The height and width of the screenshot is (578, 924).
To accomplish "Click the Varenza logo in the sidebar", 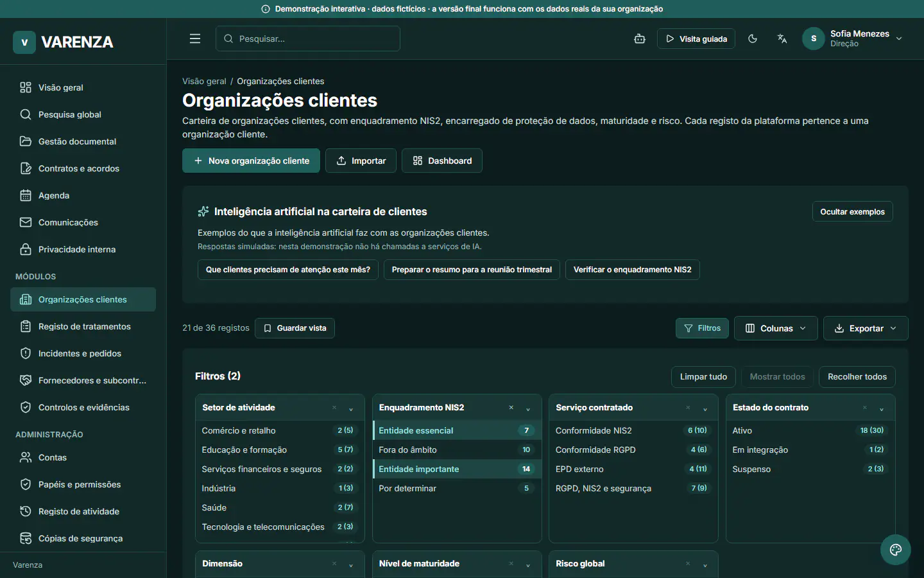I will pos(63,42).
